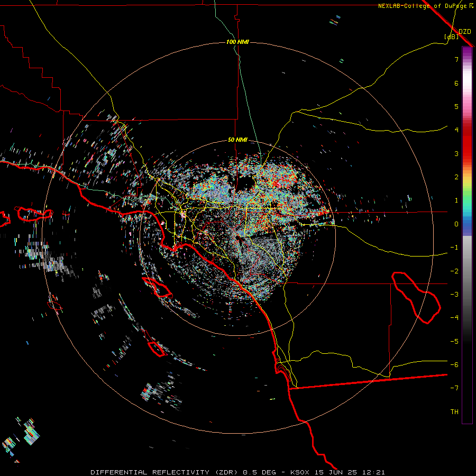Click the 7 value on the scale
The height and width of the screenshot is (476, 476).
pos(456,59)
